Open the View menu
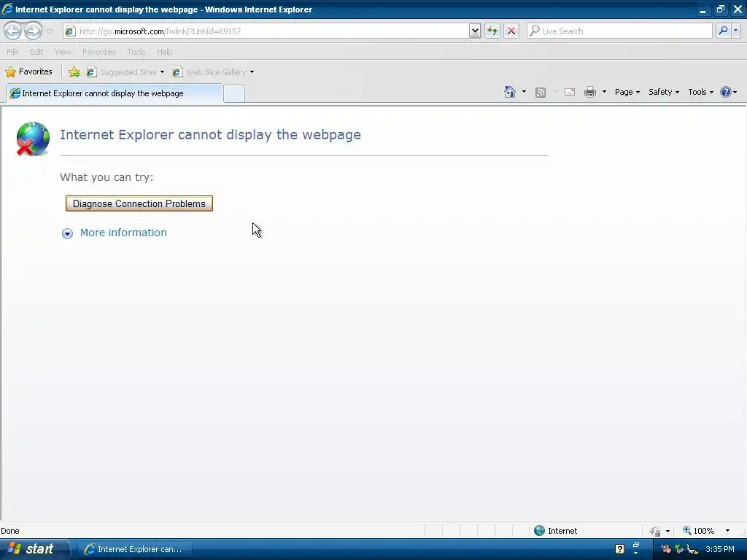 point(63,52)
